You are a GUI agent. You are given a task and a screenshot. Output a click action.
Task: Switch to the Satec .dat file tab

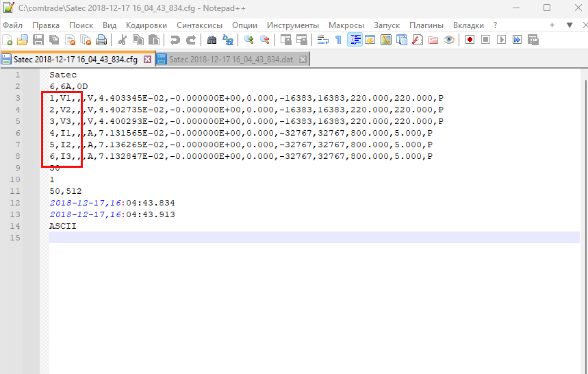tap(230, 60)
